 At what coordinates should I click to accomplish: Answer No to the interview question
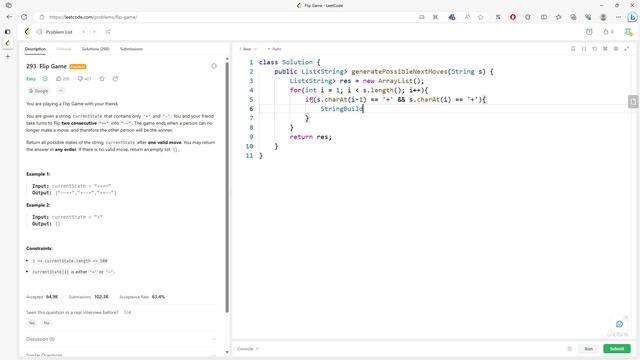click(47, 323)
